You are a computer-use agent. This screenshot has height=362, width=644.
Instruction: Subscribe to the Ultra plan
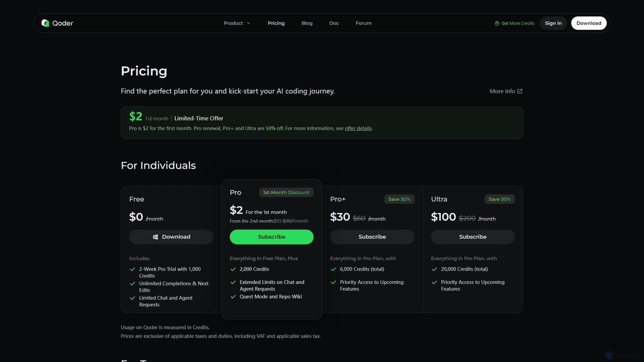click(x=473, y=237)
